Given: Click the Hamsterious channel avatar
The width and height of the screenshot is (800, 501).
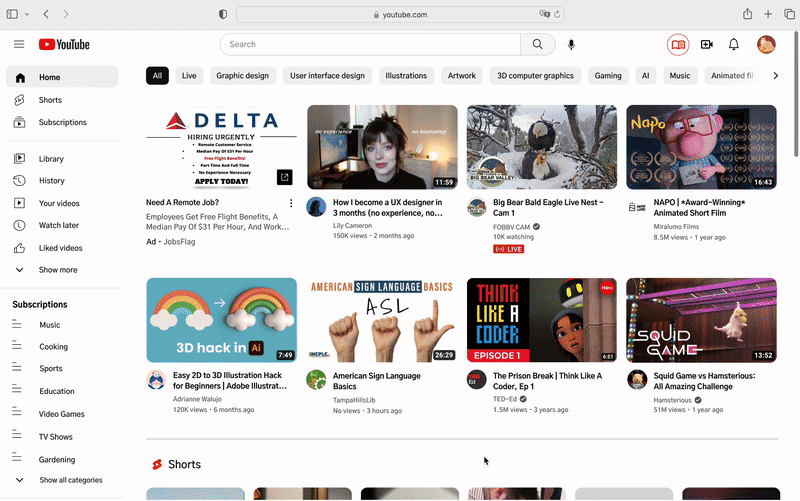Looking at the screenshot, I should coord(637,380).
